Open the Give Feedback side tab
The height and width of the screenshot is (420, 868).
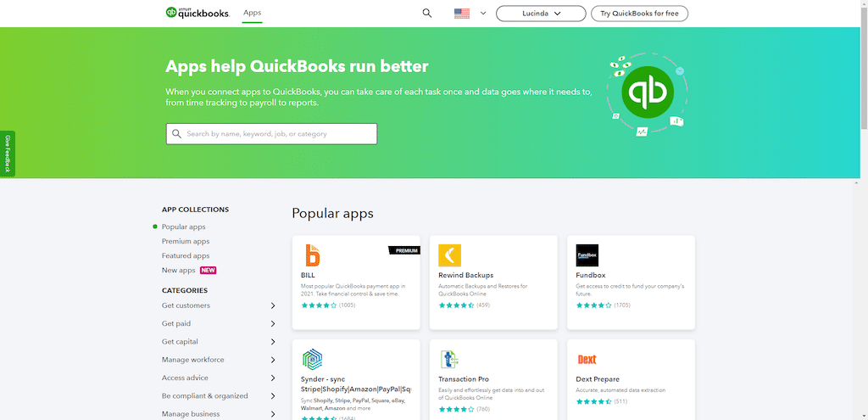point(8,154)
